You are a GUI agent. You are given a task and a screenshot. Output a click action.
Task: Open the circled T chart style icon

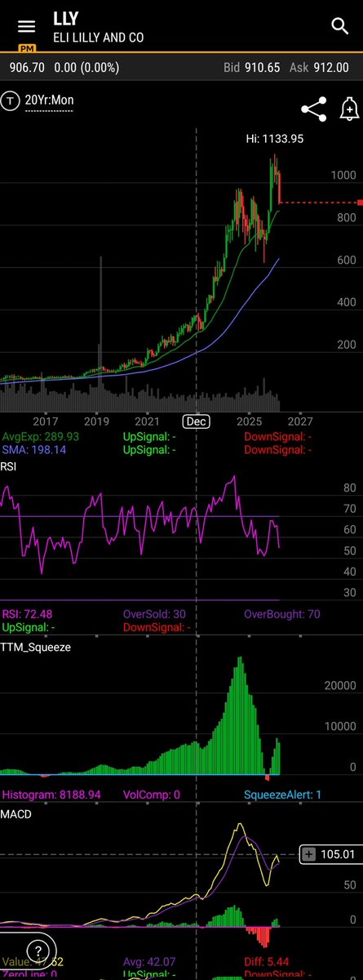click(11, 101)
